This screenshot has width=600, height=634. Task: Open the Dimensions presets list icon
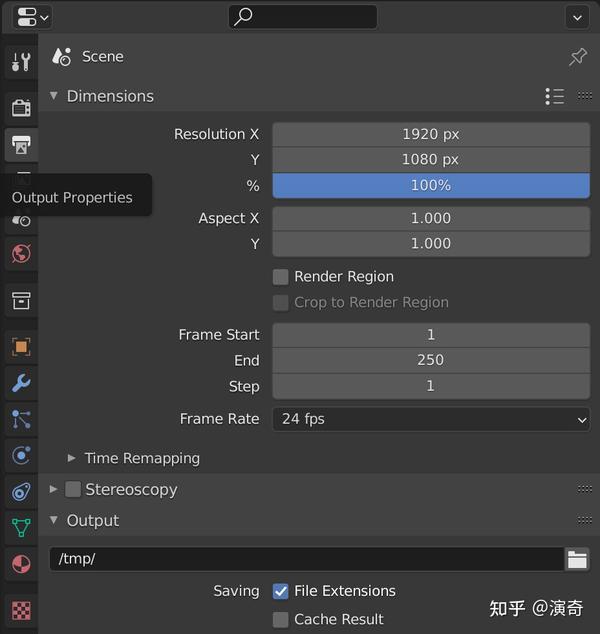coord(555,96)
